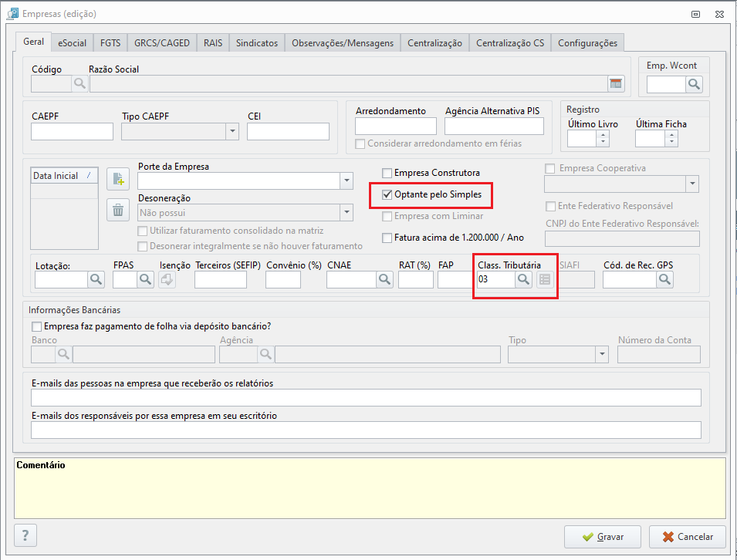Click the Isenção icon button
Viewport: 737px width, 560px height.
pos(167,279)
